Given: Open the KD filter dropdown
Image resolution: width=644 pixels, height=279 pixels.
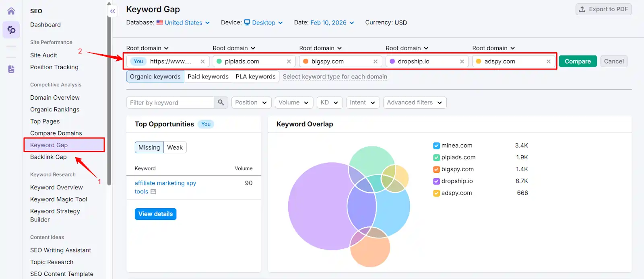Looking at the screenshot, I should tap(330, 103).
